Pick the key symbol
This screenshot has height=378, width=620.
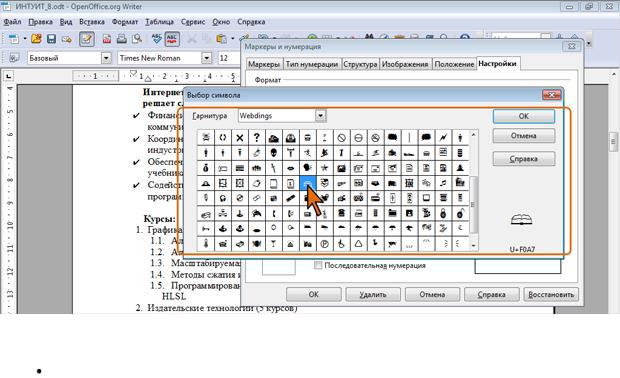(206, 229)
